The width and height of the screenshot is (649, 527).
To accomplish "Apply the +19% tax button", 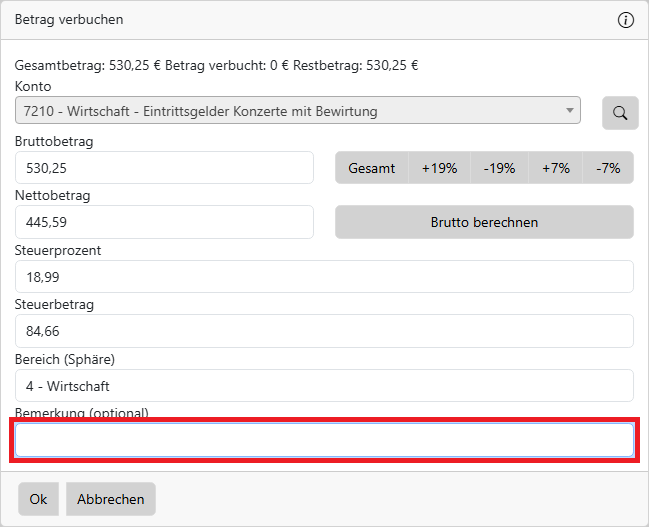I will 439,168.
